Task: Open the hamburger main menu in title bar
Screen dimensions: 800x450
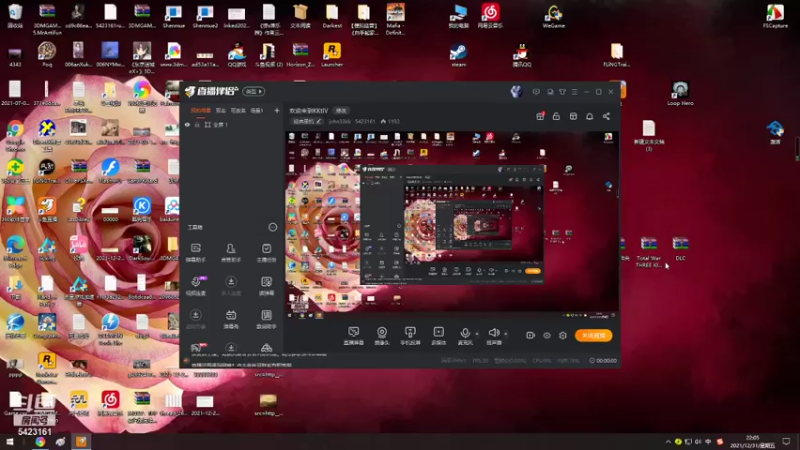Action: click(x=574, y=92)
